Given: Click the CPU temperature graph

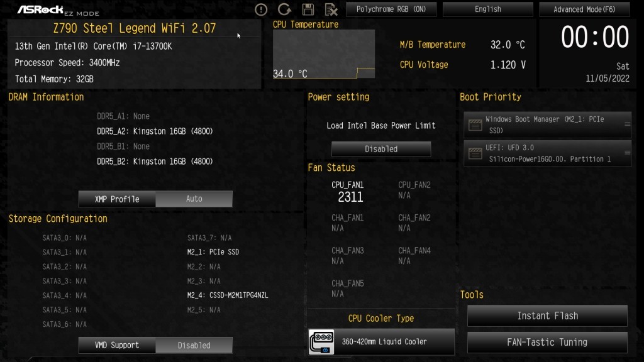Looking at the screenshot, I should (x=324, y=54).
